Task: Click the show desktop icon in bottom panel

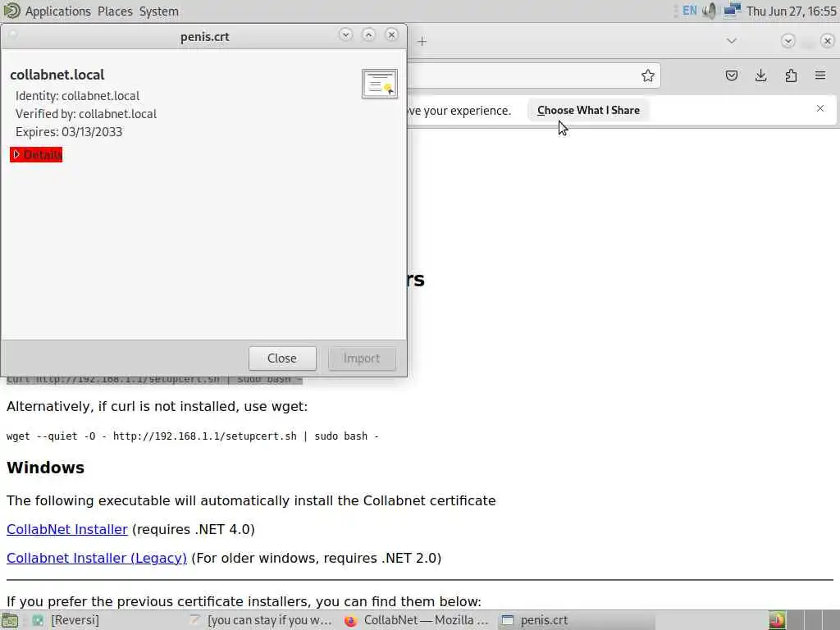Action: 10,620
